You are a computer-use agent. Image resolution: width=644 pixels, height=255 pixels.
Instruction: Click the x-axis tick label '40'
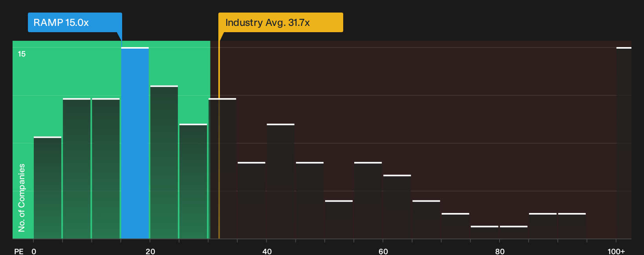coord(267,251)
